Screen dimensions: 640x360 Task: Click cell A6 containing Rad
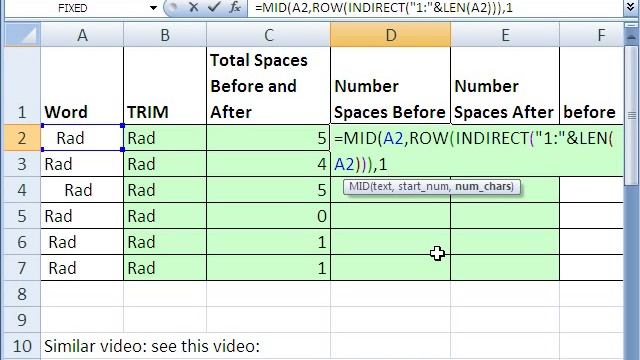click(82, 242)
